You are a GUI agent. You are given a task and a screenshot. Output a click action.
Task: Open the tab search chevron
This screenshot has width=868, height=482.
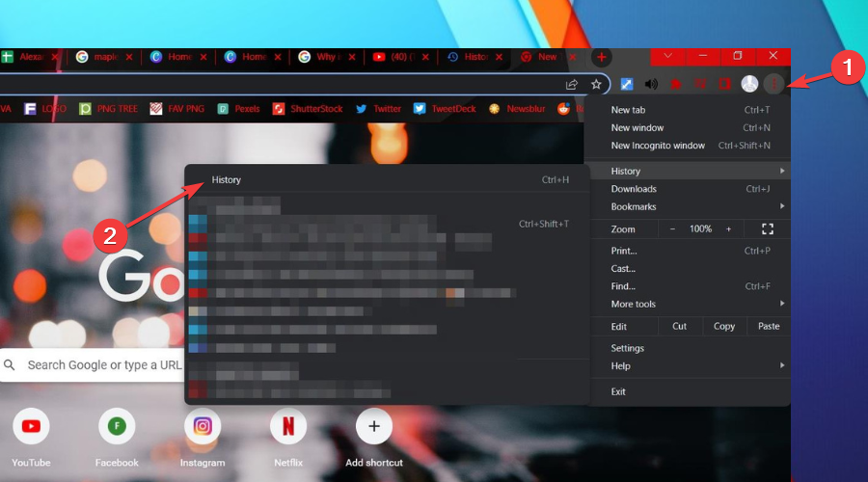point(668,56)
